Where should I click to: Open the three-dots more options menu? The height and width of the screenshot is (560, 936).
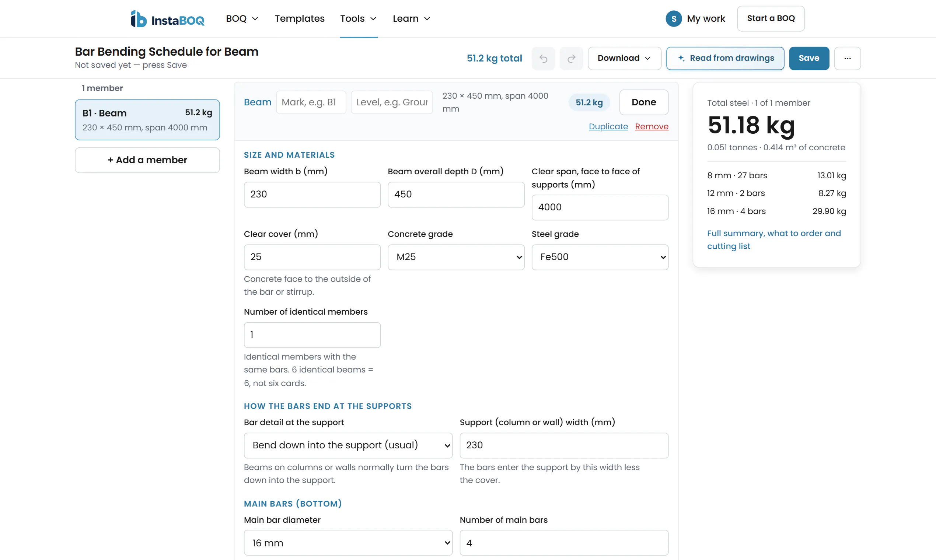coord(847,59)
